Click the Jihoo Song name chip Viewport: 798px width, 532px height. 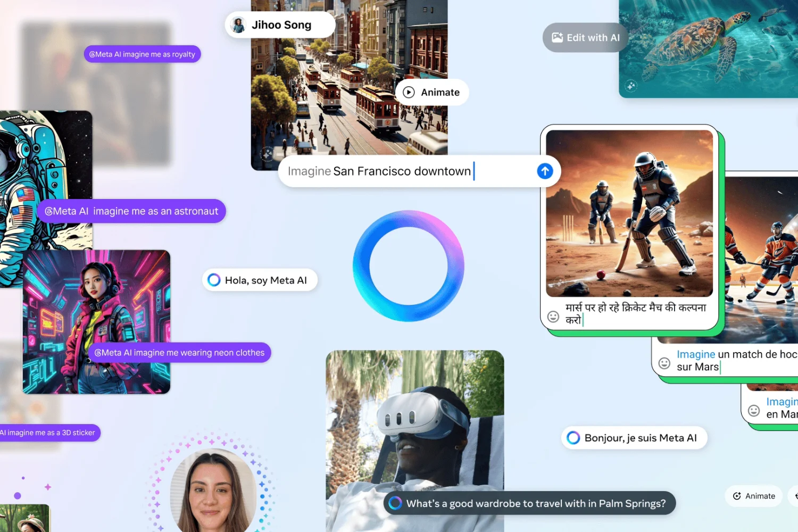280,25
